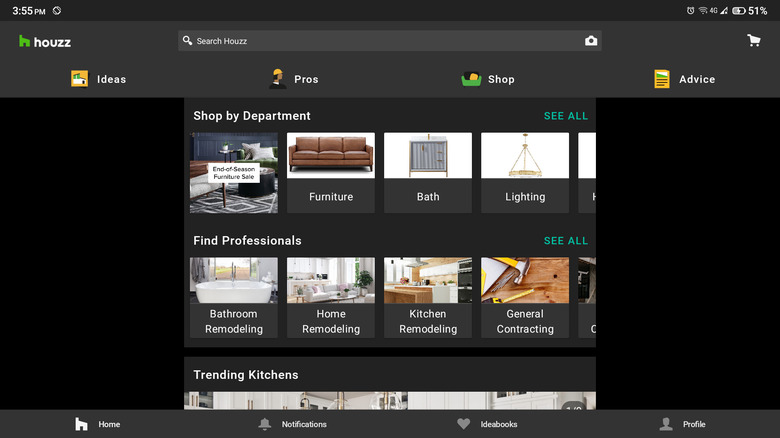780x438 pixels.
Task: Open the shopping cart icon
Action: pyautogui.click(x=754, y=40)
